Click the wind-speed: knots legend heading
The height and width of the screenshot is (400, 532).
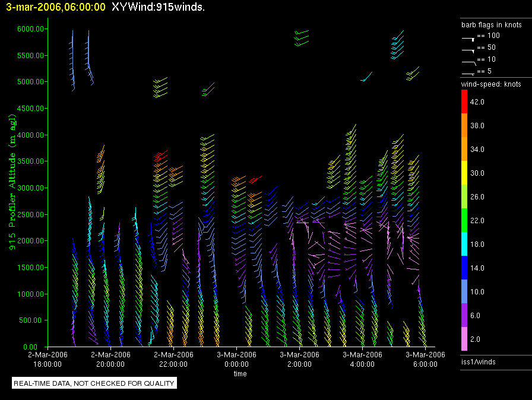tap(491, 84)
